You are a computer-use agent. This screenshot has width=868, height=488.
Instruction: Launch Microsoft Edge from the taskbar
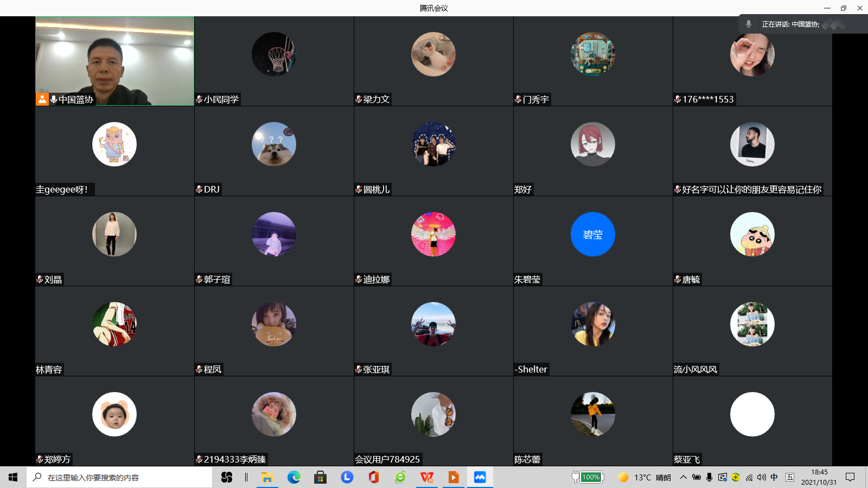point(293,477)
